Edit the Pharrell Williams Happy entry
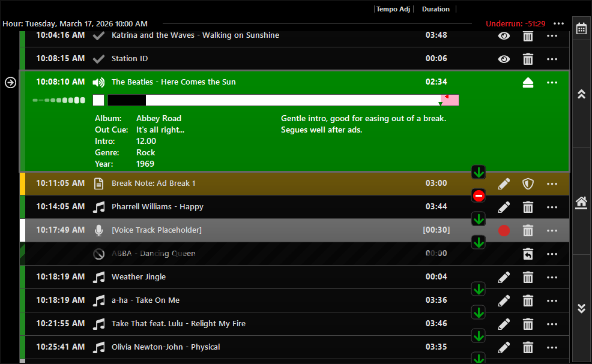The width and height of the screenshot is (592, 364). [x=504, y=207]
